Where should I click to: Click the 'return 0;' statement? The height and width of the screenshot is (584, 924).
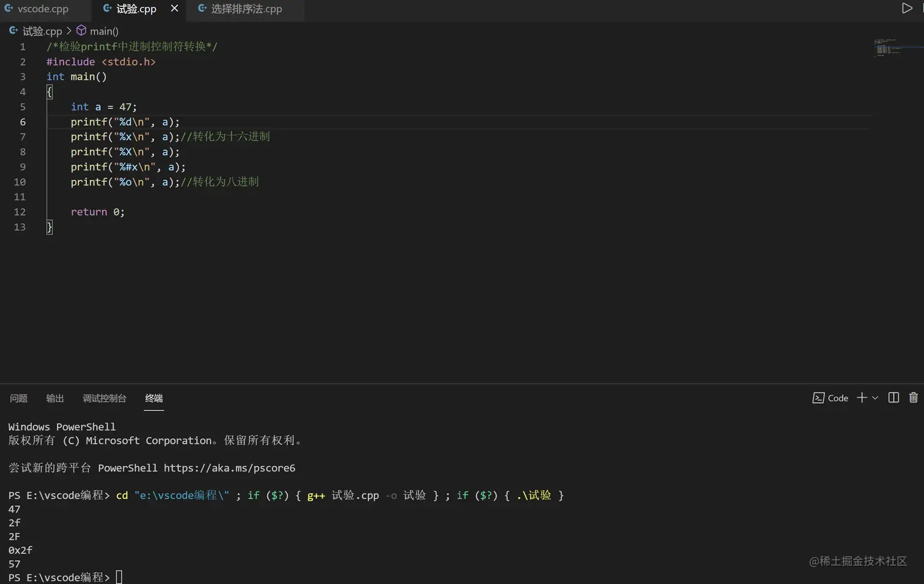click(x=98, y=212)
